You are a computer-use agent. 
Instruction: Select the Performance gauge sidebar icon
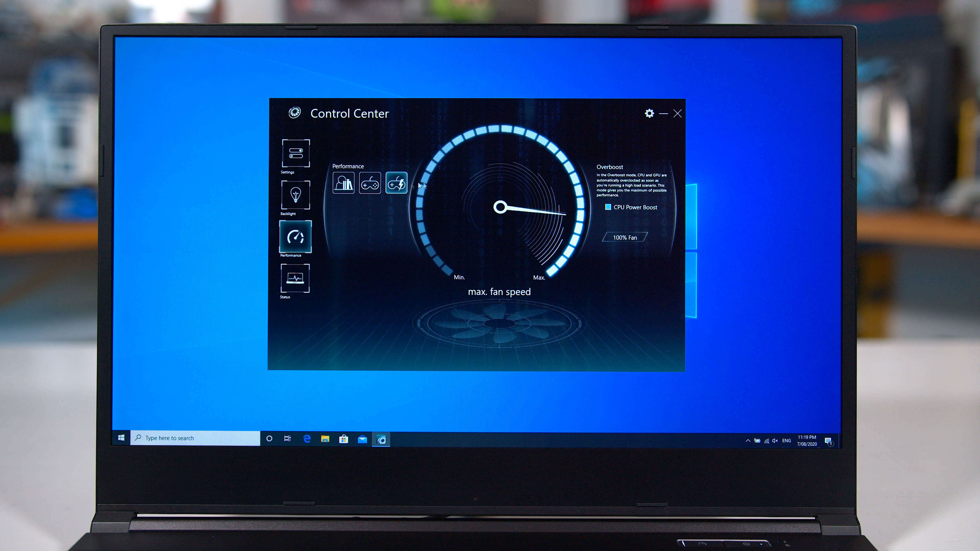tap(296, 237)
